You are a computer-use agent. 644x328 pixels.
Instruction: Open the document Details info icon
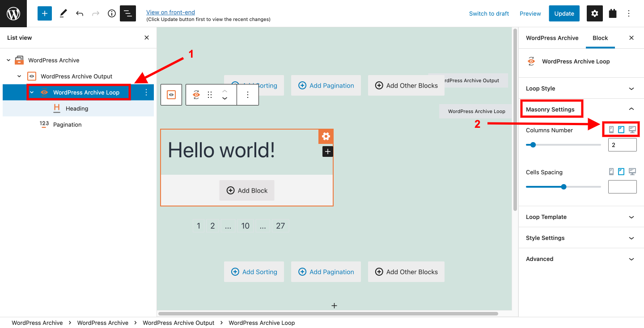point(112,13)
